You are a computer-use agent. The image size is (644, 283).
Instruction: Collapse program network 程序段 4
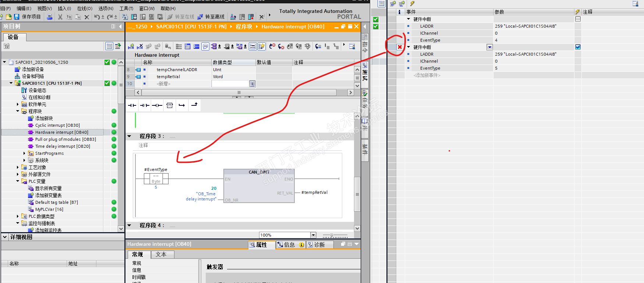[x=129, y=225]
